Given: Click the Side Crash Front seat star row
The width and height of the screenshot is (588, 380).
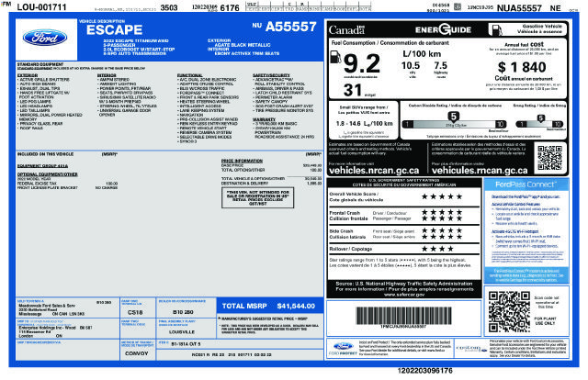Looking at the screenshot, I should pos(442,231).
